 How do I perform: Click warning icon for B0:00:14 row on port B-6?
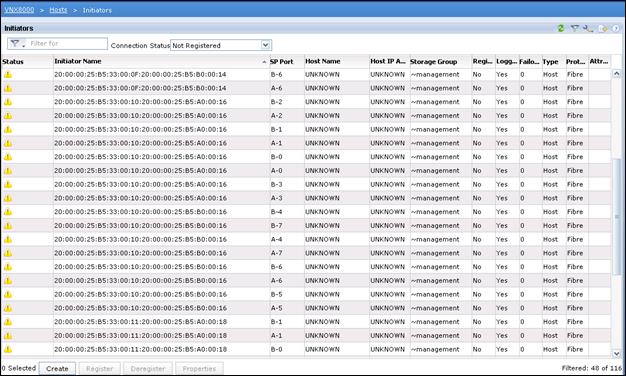pos(8,74)
